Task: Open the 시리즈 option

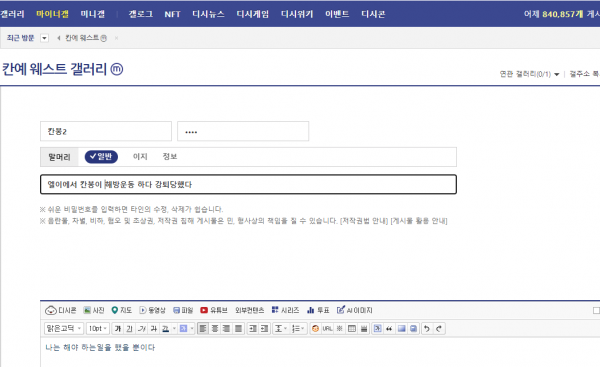Action: [x=285, y=310]
